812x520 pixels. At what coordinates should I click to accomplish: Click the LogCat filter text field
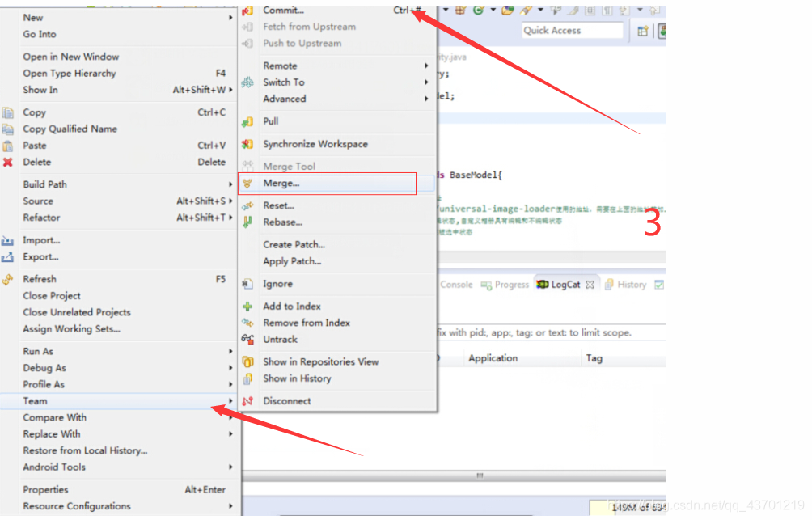pyautogui.click(x=551, y=333)
